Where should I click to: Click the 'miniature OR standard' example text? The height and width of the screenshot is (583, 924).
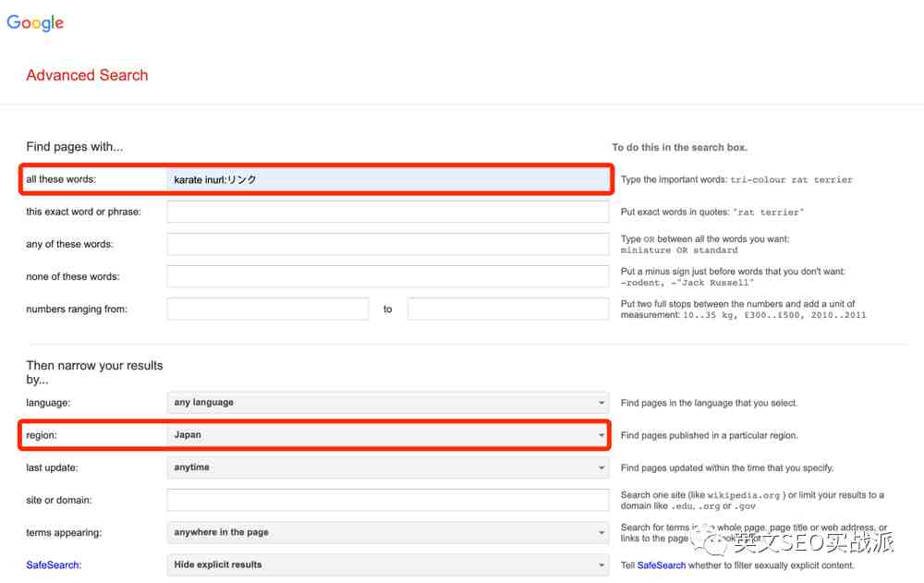click(x=679, y=250)
